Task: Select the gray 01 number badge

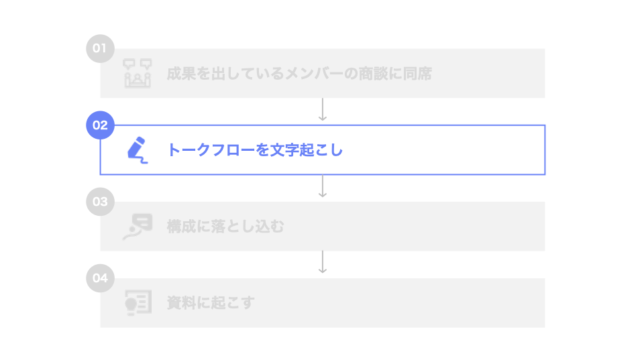Action: (100, 48)
